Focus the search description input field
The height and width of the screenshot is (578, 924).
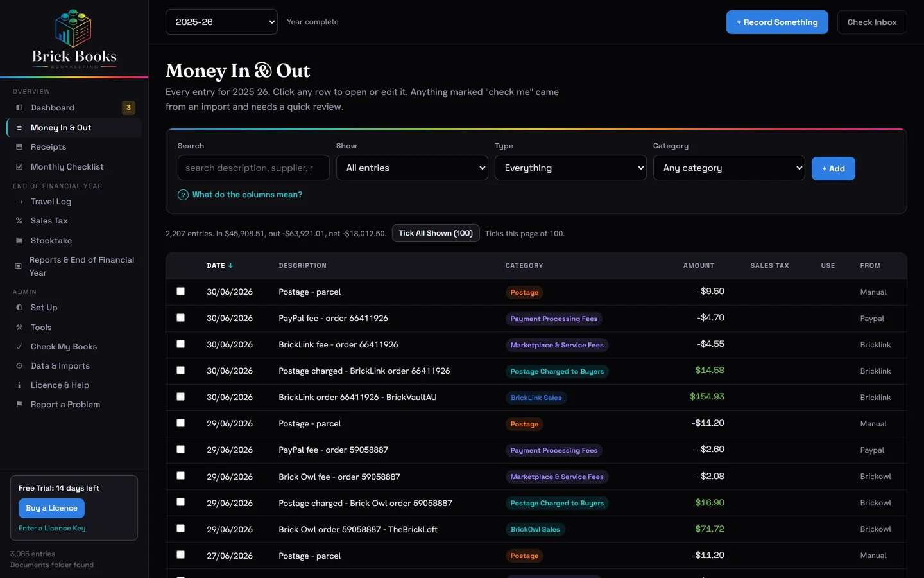click(x=253, y=168)
